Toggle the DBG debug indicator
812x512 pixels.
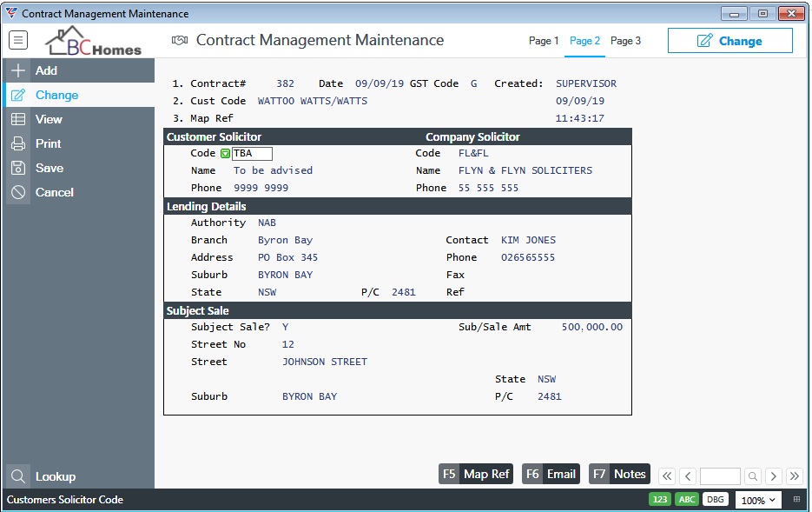point(715,500)
